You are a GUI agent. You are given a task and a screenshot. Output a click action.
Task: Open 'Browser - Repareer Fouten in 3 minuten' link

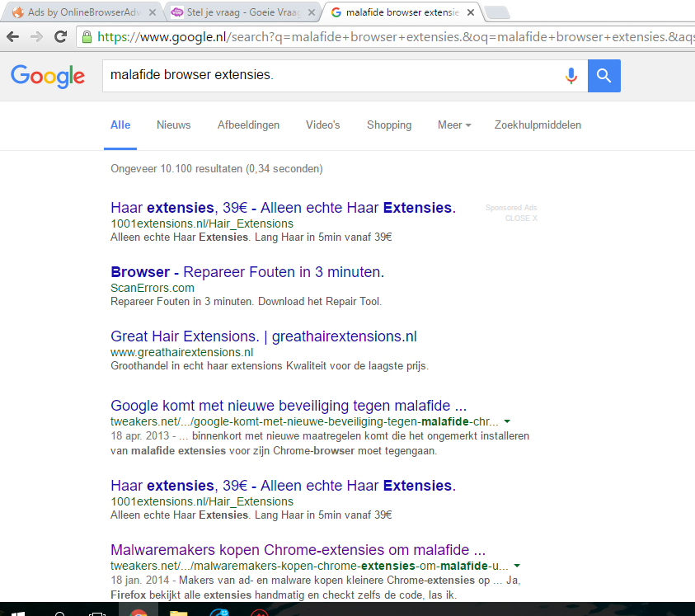[247, 272]
